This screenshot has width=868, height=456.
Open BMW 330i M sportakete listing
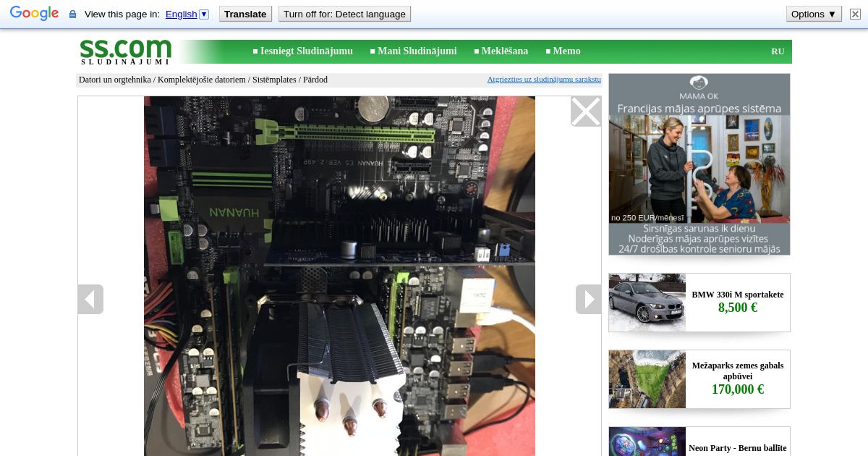[738, 295]
